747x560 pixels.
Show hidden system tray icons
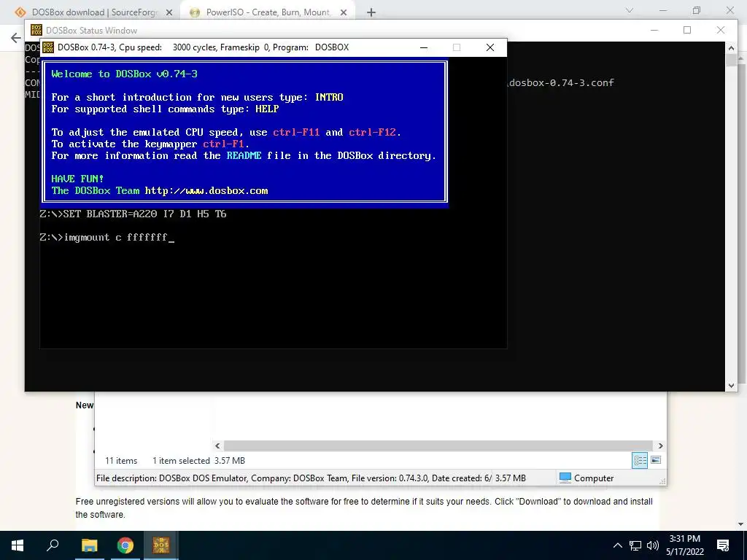617,545
